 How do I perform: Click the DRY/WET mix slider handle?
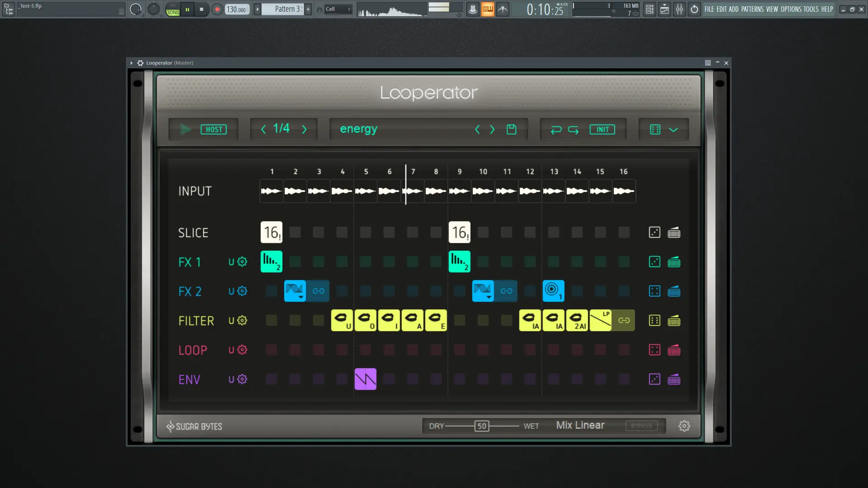(x=481, y=426)
